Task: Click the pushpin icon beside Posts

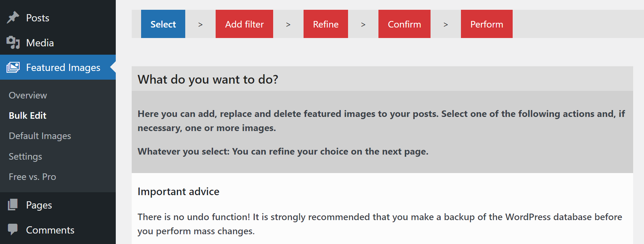Action: [13, 17]
